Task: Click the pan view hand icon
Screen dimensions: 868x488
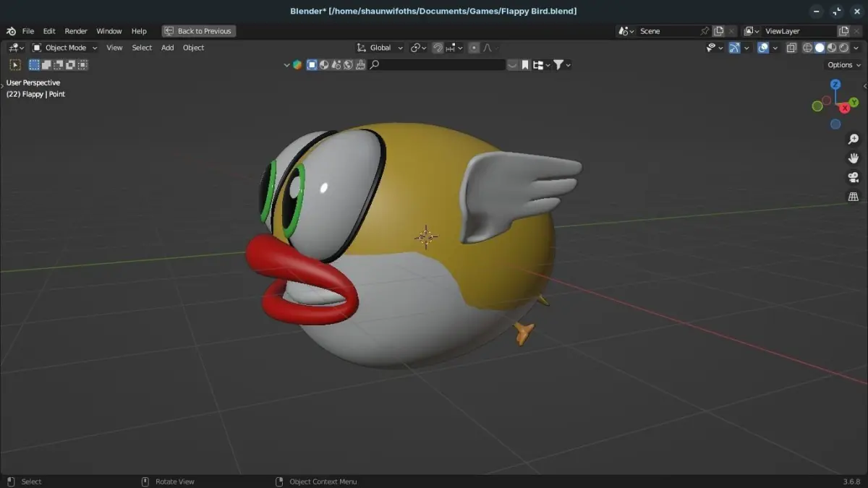Action: coord(854,158)
